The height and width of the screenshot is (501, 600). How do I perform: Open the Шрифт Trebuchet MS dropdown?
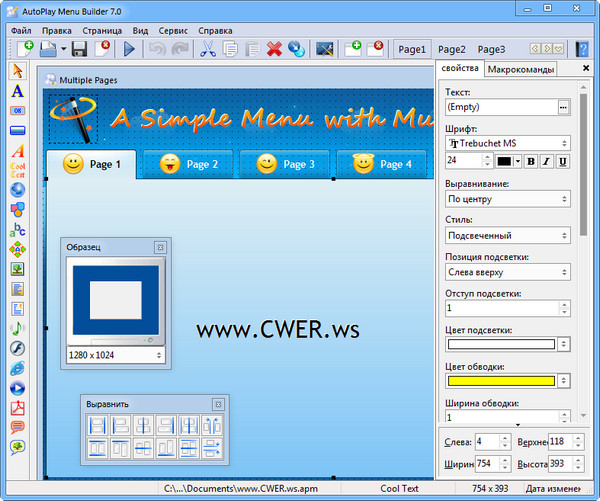pos(508,143)
